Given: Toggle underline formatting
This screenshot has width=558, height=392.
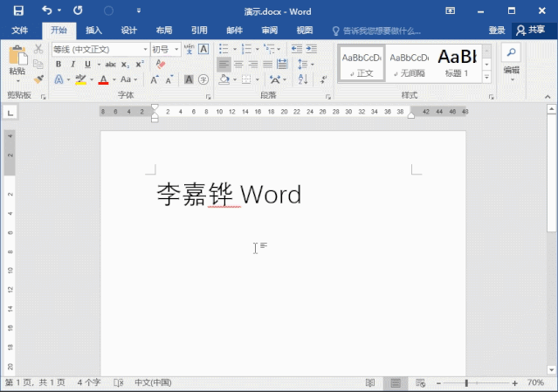Looking at the screenshot, I should pyautogui.click(x=87, y=64).
